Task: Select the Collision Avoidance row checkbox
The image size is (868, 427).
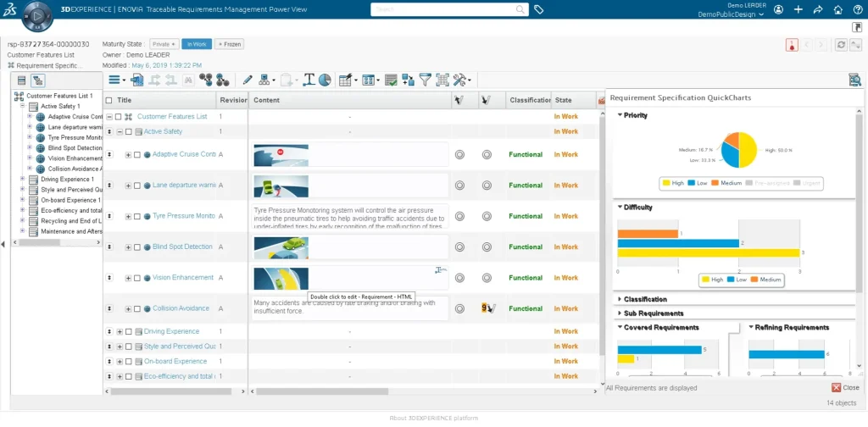Action: coord(136,308)
